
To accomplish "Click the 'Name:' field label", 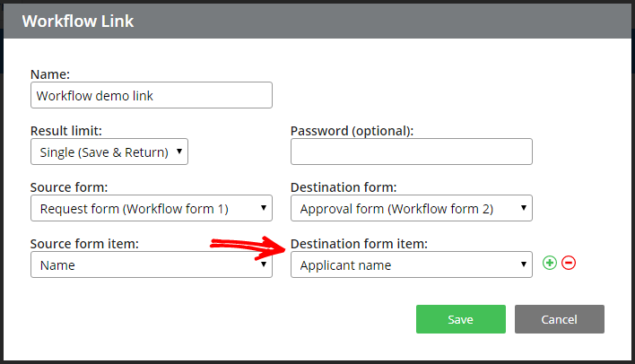I will tap(50, 74).
